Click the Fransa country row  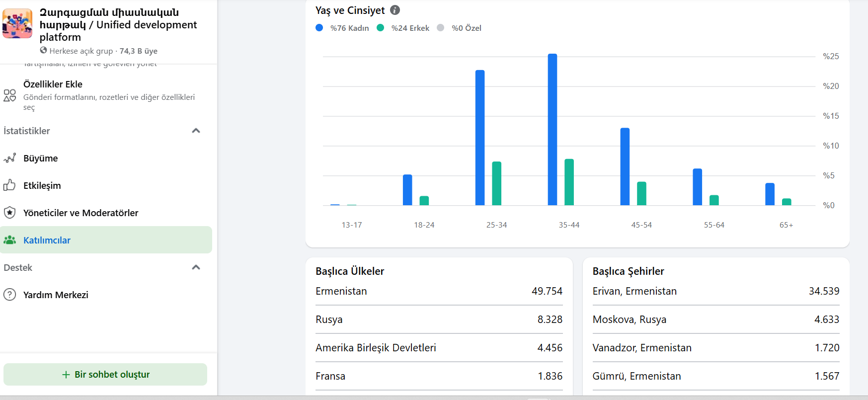tap(439, 376)
